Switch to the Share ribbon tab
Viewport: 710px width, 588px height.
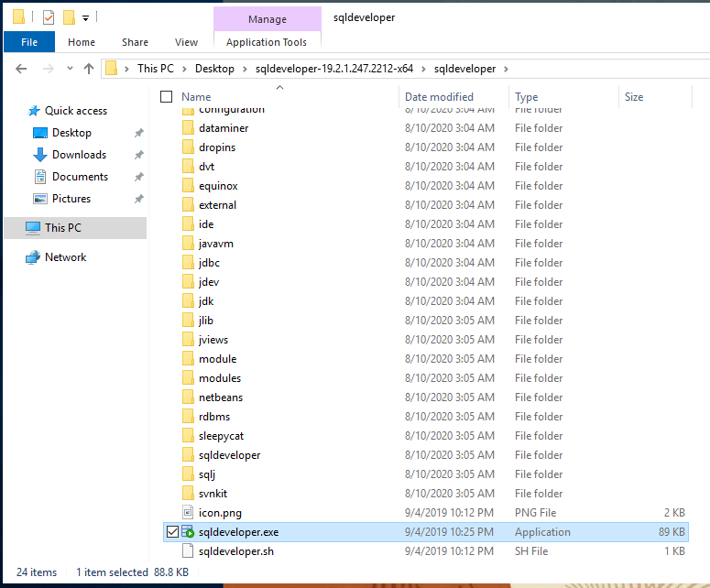(x=135, y=42)
